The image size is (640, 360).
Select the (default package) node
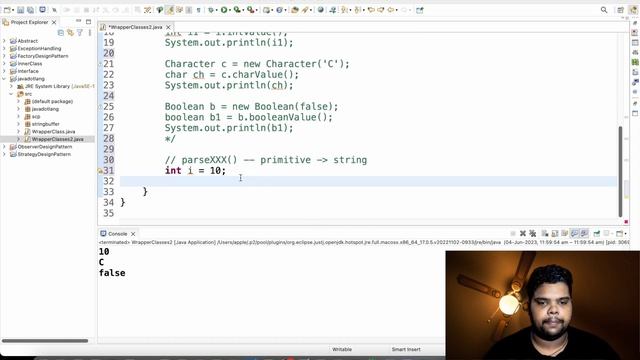click(x=52, y=101)
